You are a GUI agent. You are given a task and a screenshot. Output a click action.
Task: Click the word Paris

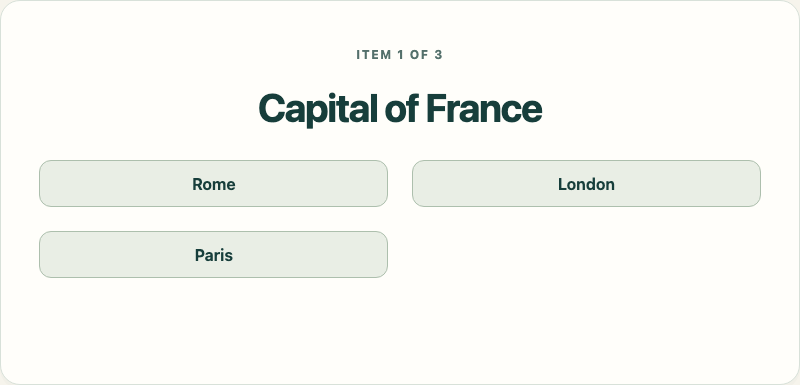coord(214,255)
